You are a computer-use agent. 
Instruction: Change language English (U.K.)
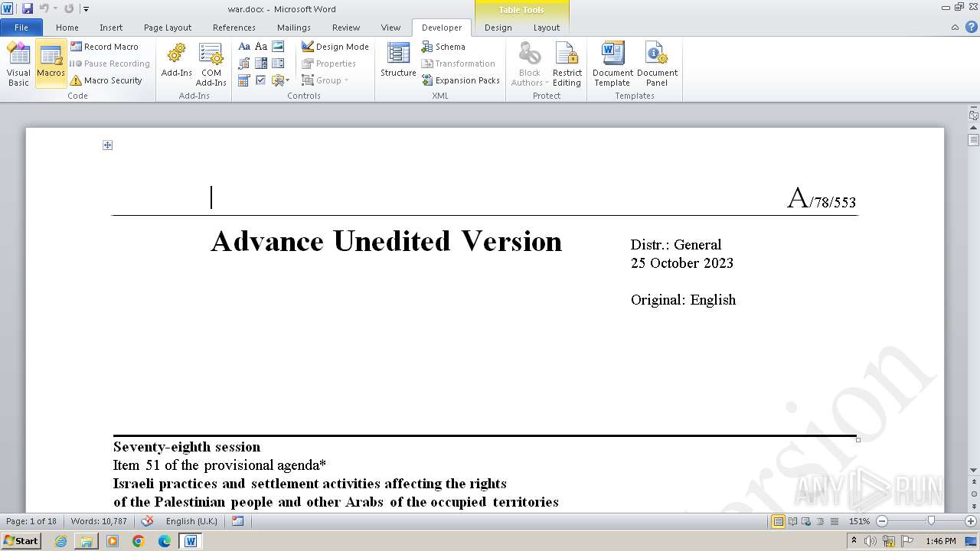[191, 521]
